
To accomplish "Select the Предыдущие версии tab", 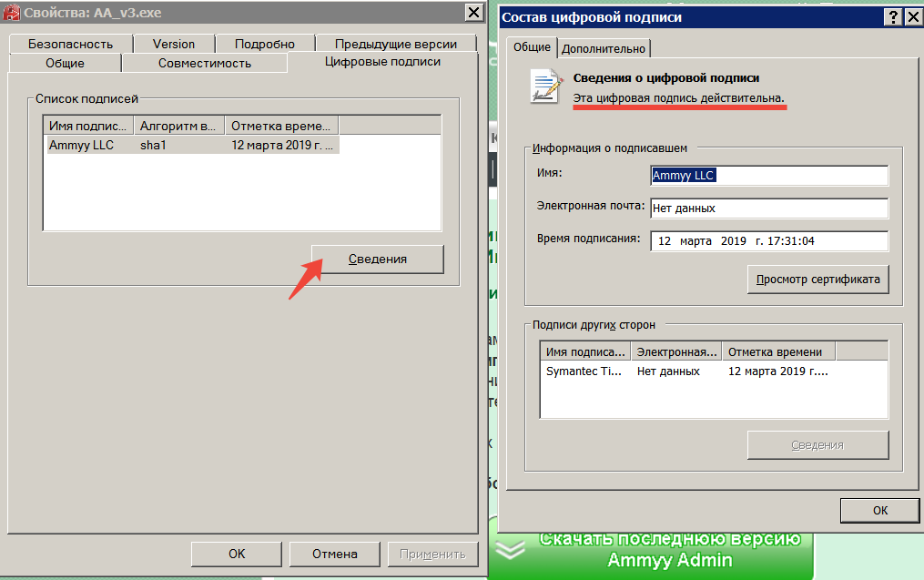I will tap(395, 45).
